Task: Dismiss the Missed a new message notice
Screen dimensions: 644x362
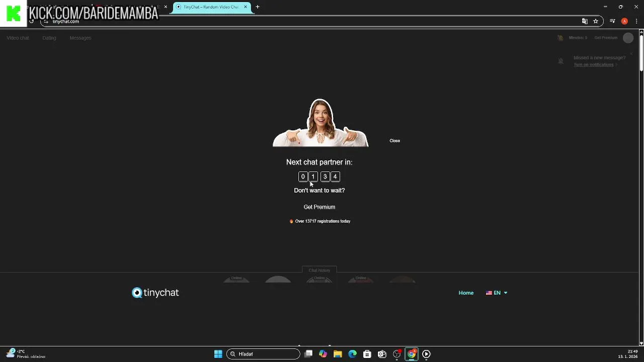Action: click(631, 54)
